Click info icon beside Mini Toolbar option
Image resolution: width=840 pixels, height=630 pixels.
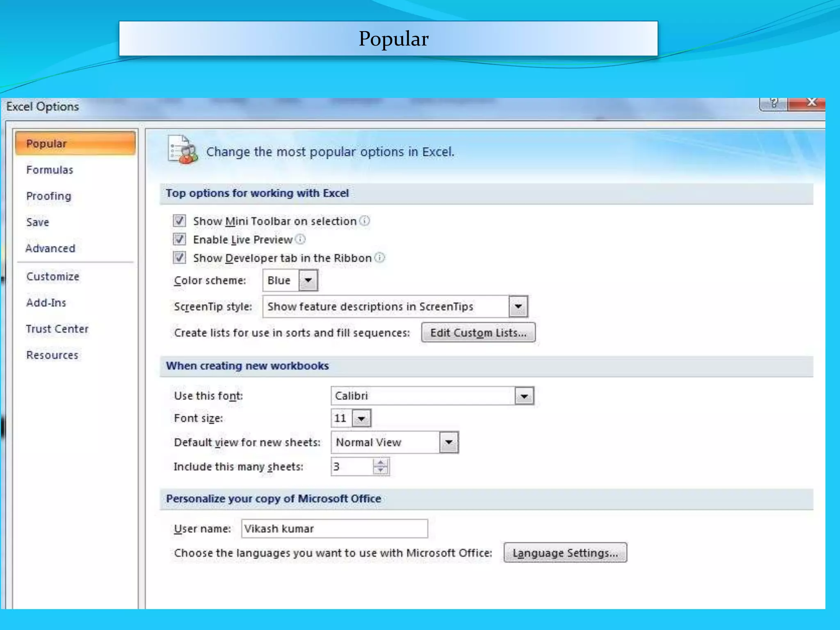[x=365, y=221]
